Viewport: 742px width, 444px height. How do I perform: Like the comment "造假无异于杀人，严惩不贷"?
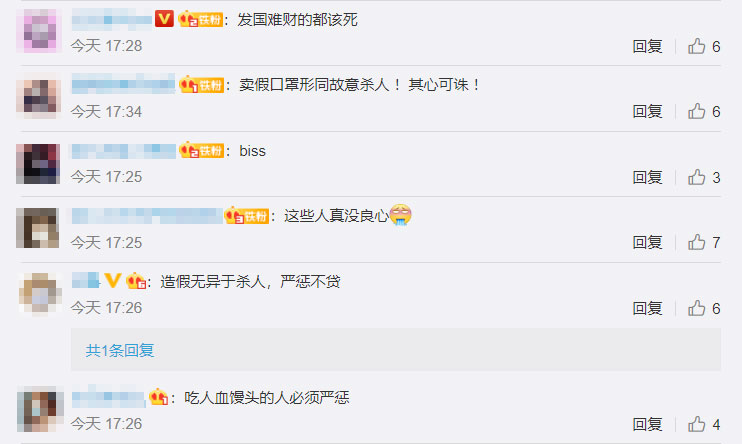(x=697, y=309)
